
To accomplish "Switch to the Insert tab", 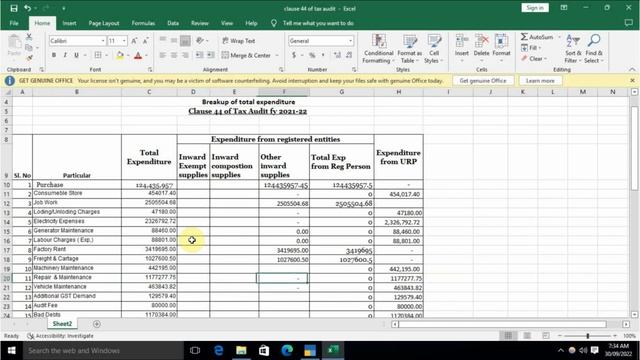I will pyautogui.click(x=69, y=23).
